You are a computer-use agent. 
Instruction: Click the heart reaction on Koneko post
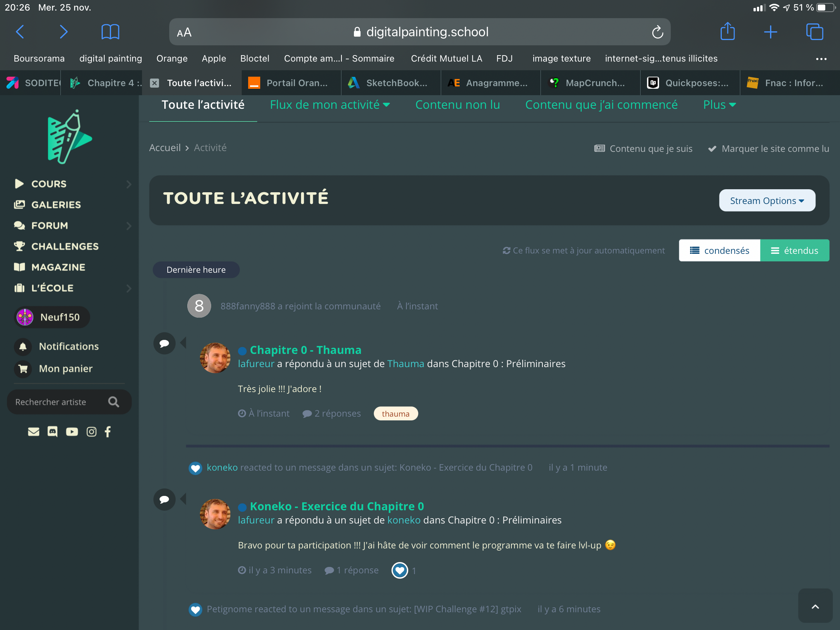[400, 570]
